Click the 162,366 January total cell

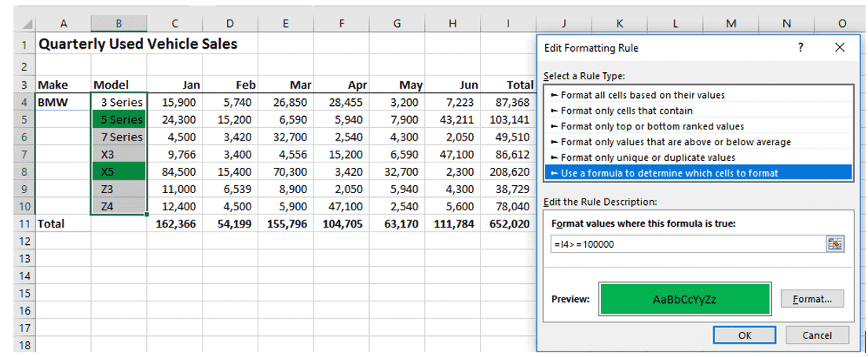pyautogui.click(x=174, y=224)
